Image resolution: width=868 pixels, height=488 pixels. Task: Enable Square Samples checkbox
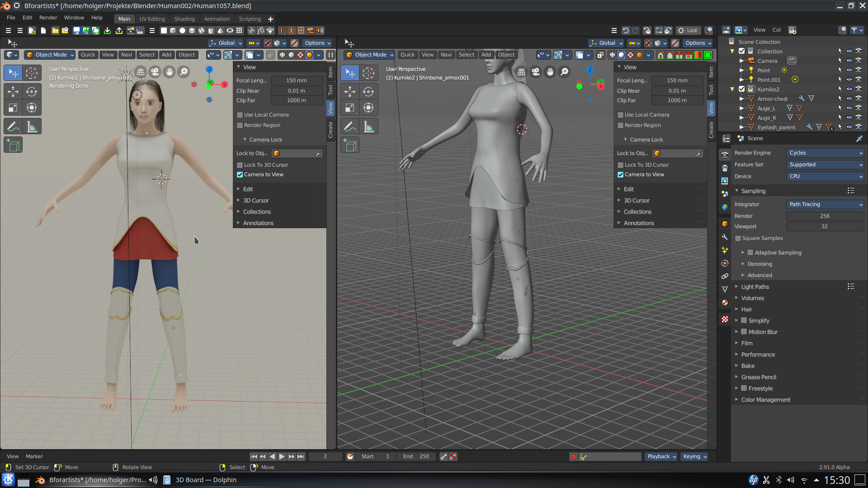738,238
